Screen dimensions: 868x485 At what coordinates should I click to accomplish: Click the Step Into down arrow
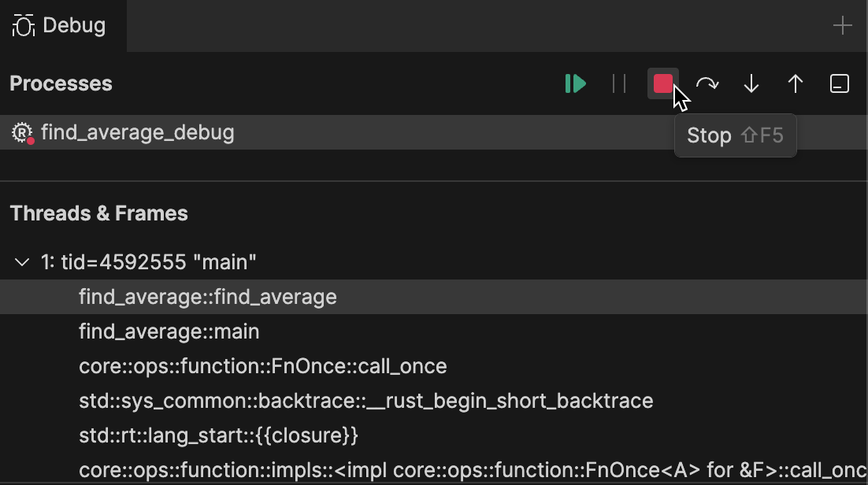point(751,83)
